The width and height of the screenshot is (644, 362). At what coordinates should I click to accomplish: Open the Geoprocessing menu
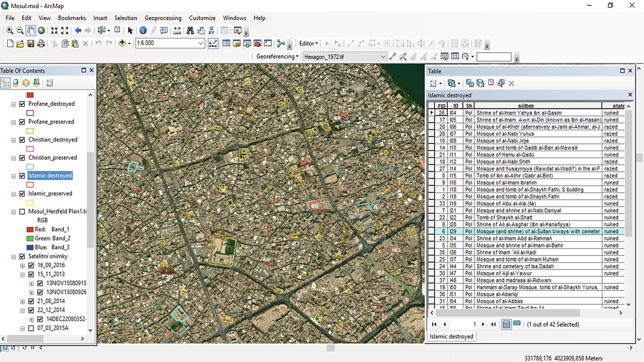pyautogui.click(x=163, y=18)
